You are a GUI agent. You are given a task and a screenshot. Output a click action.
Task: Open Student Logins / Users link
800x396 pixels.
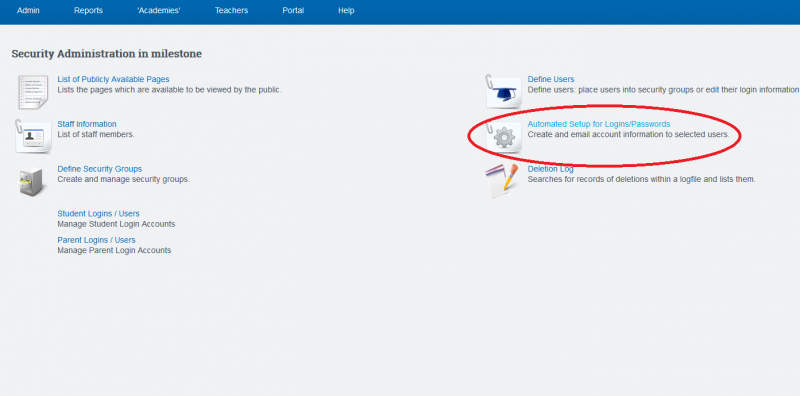98,214
